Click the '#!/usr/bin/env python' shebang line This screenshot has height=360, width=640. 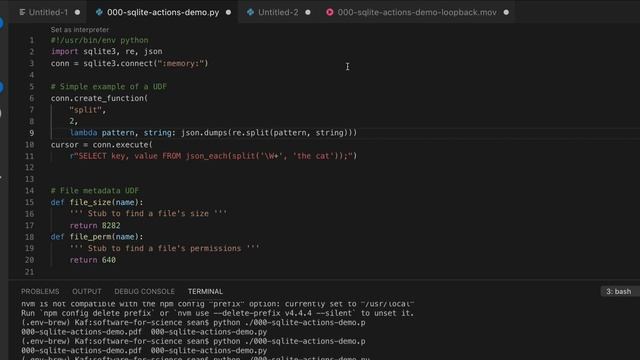[100, 40]
